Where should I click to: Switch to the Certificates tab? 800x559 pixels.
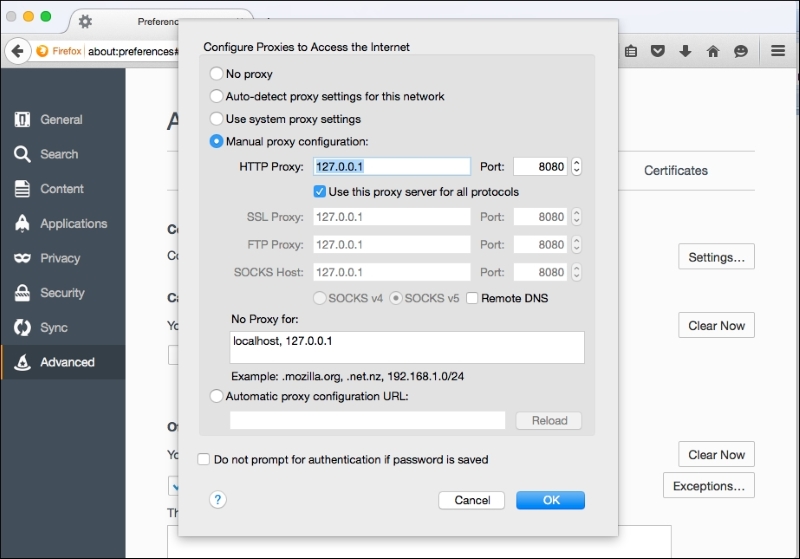click(x=676, y=170)
